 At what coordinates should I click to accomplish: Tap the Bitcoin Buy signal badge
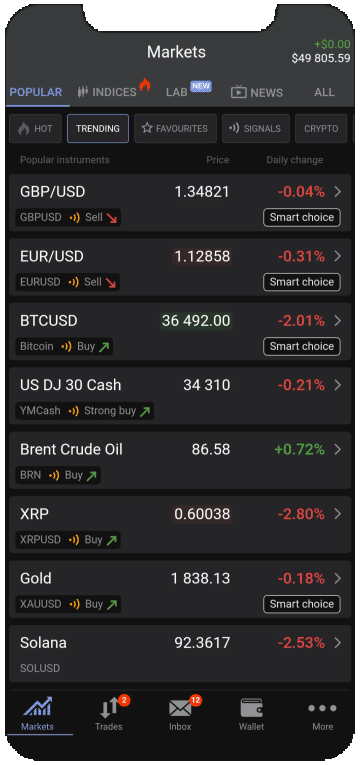tap(64, 346)
